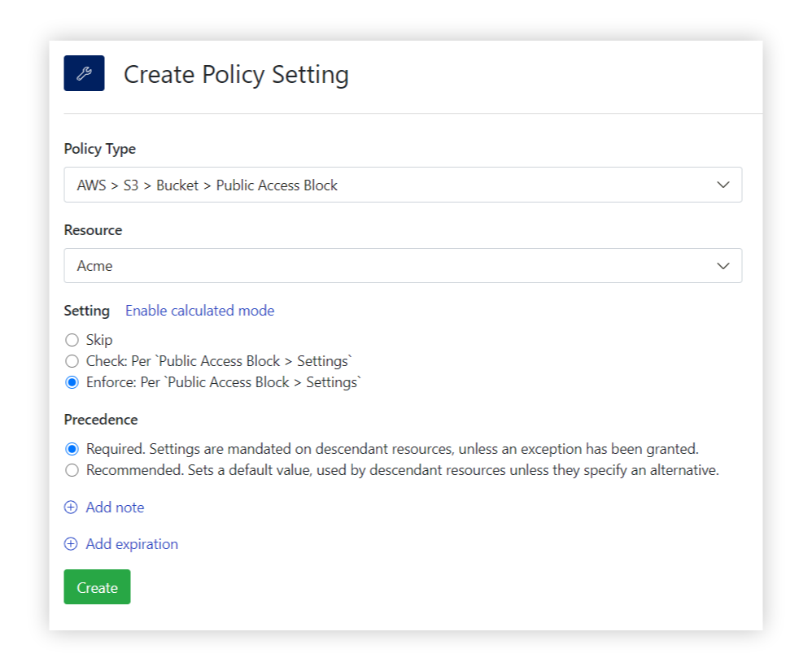The image size is (812, 671).
Task: Click the plus icon beside Add expiration
Action: pyautogui.click(x=71, y=543)
